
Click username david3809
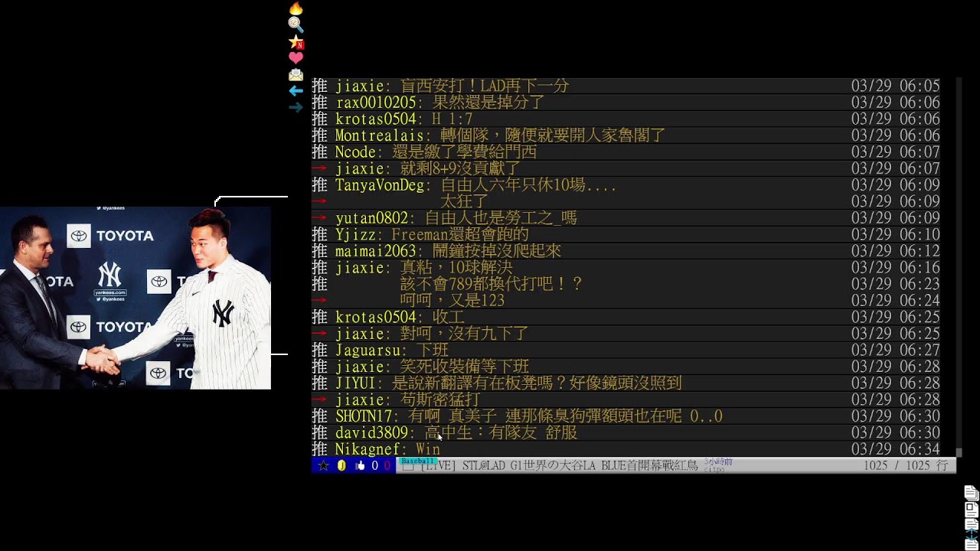pyautogui.click(x=371, y=433)
